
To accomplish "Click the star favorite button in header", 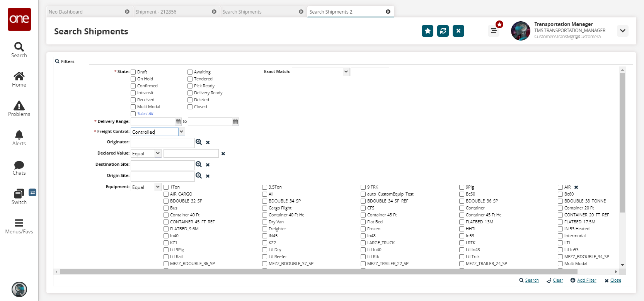I will [x=427, y=31].
